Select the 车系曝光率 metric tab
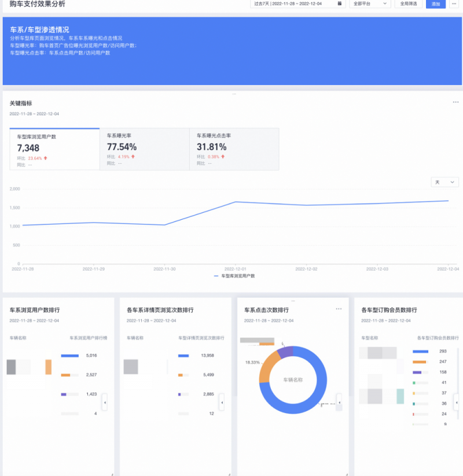The image size is (463, 476). (x=144, y=149)
